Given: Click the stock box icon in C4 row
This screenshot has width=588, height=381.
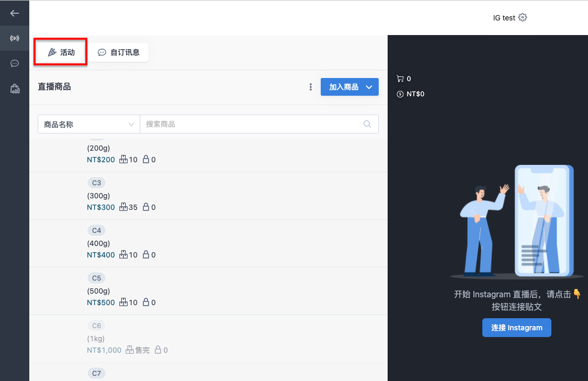Looking at the screenshot, I should (x=123, y=255).
